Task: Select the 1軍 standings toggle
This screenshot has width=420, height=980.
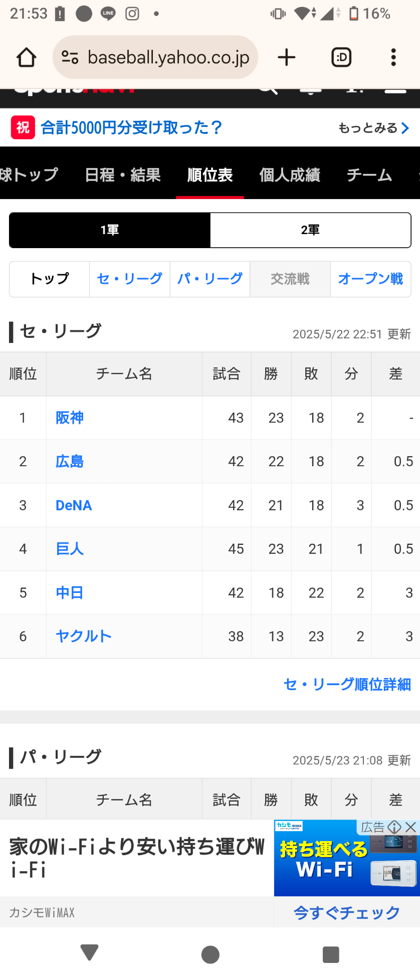Action: [x=110, y=230]
